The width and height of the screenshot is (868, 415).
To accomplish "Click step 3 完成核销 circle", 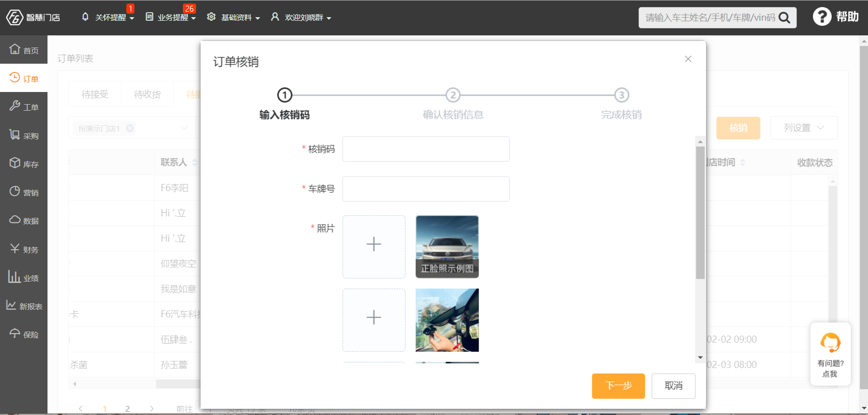I will pyautogui.click(x=621, y=95).
